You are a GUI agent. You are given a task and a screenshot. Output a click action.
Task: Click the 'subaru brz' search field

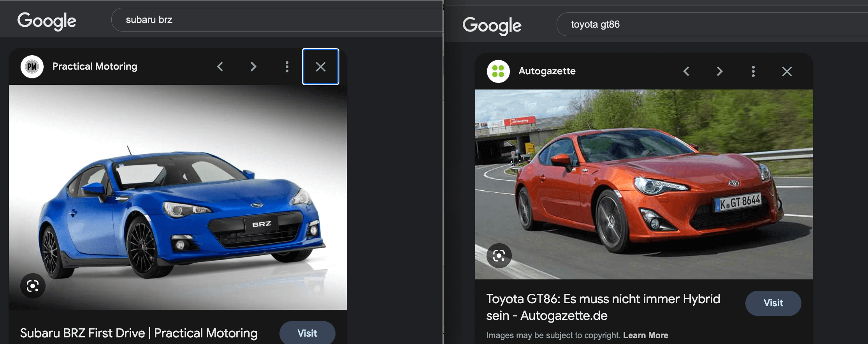(277, 20)
